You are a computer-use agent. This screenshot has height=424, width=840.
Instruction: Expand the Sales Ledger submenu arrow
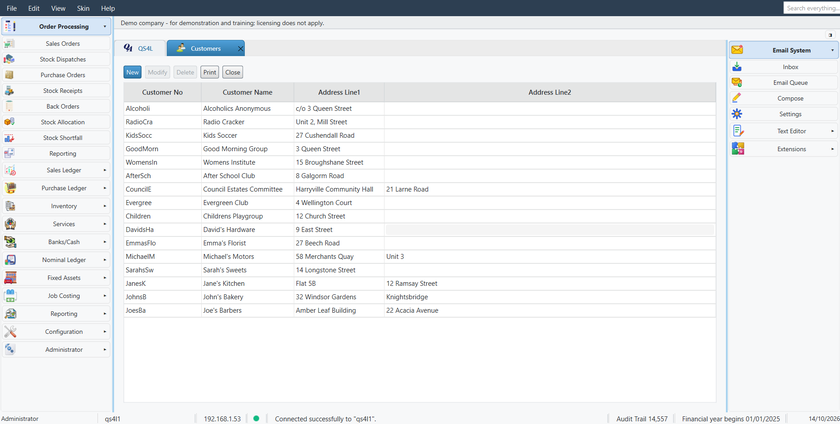click(104, 170)
